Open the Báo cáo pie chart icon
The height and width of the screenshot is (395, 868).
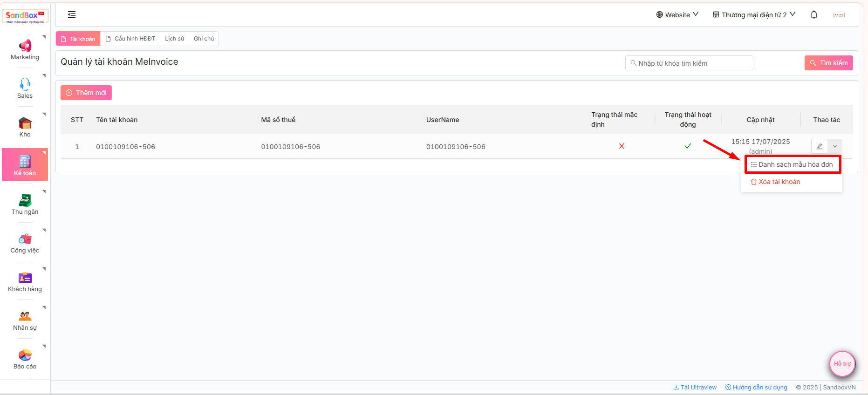25,355
